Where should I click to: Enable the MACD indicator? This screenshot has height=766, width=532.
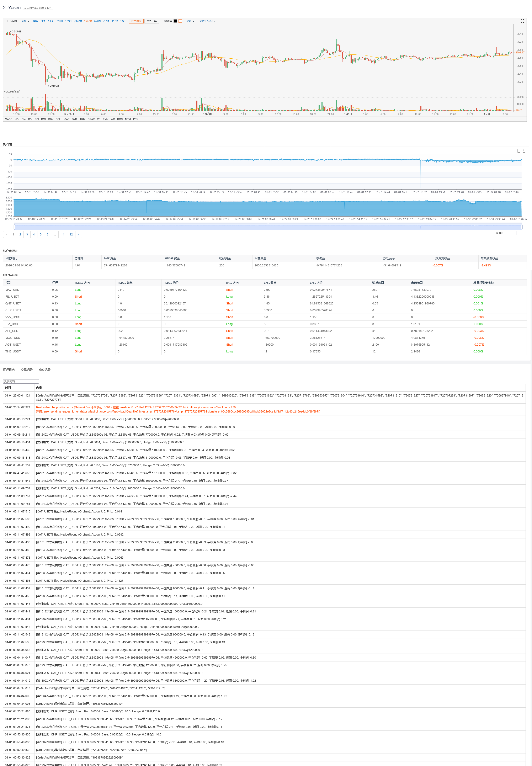tap(9, 119)
